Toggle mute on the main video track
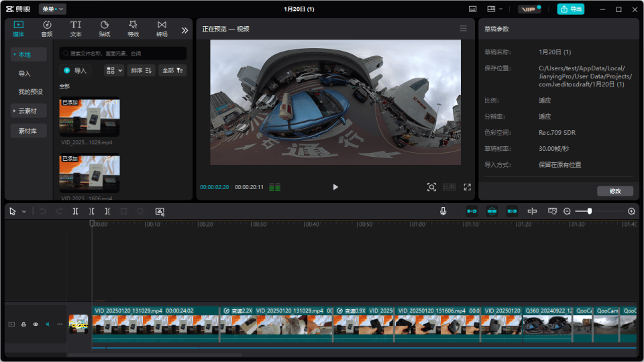 click(48, 324)
